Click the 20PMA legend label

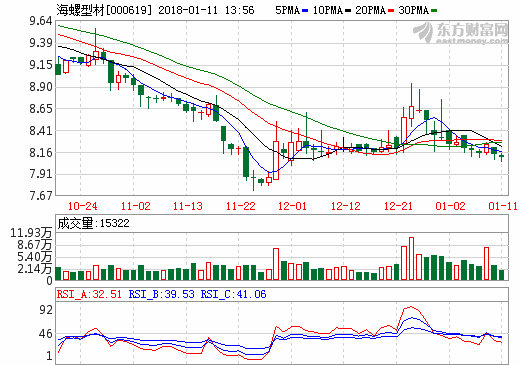click(370, 10)
